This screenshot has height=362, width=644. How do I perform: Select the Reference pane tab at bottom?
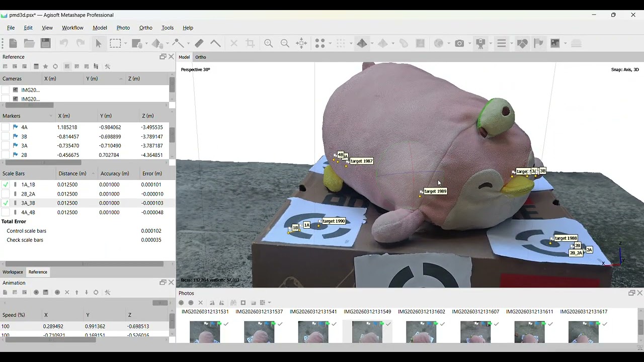(38, 272)
